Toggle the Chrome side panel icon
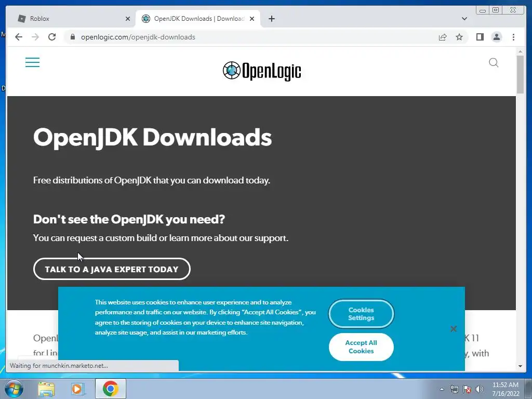This screenshot has width=532, height=399. coord(480,37)
